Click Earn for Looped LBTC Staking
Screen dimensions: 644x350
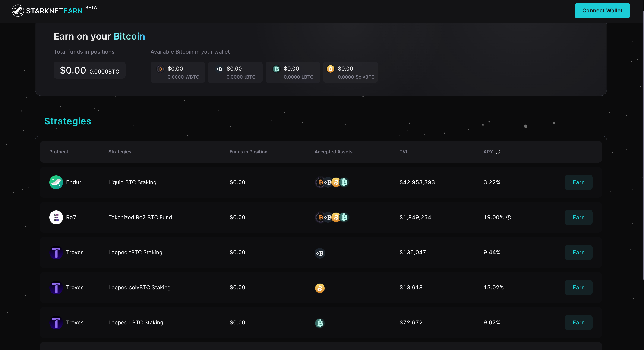click(578, 322)
